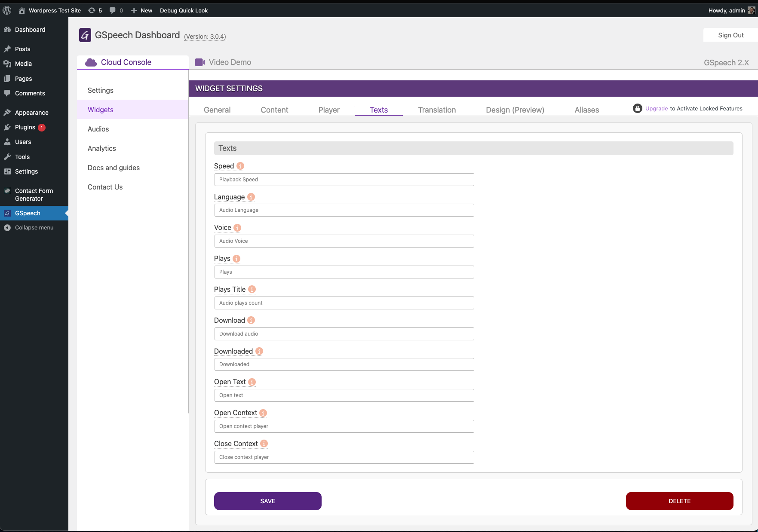Click the info icon next to Downloaded
758x532 pixels.
[x=259, y=351]
